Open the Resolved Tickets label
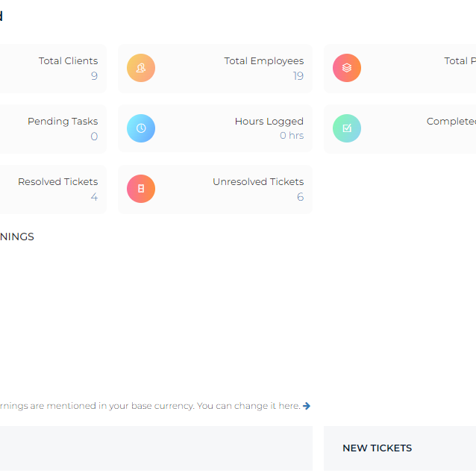 (x=57, y=182)
